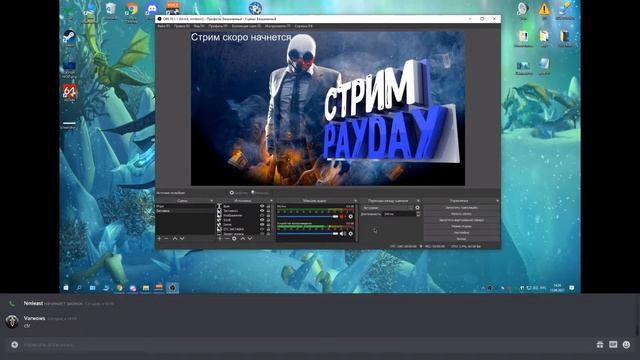This screenshot has height=360, width=640.
Task: Open the Discord gift icon
Action: pos(600,345)
